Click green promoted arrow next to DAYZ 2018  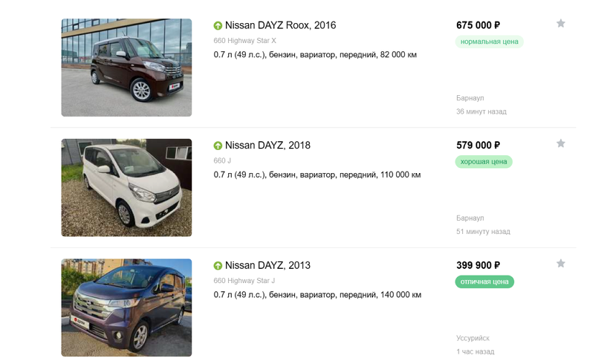pos(218,146)
